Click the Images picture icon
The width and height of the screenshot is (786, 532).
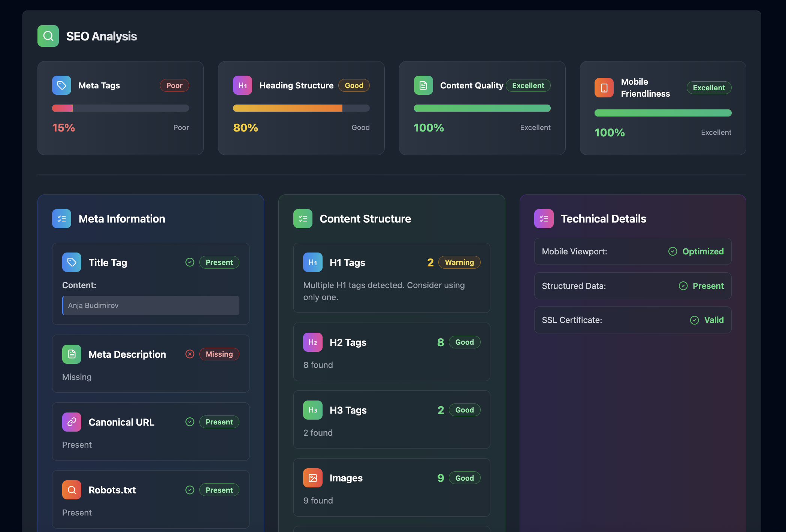(x=312, y=478)
